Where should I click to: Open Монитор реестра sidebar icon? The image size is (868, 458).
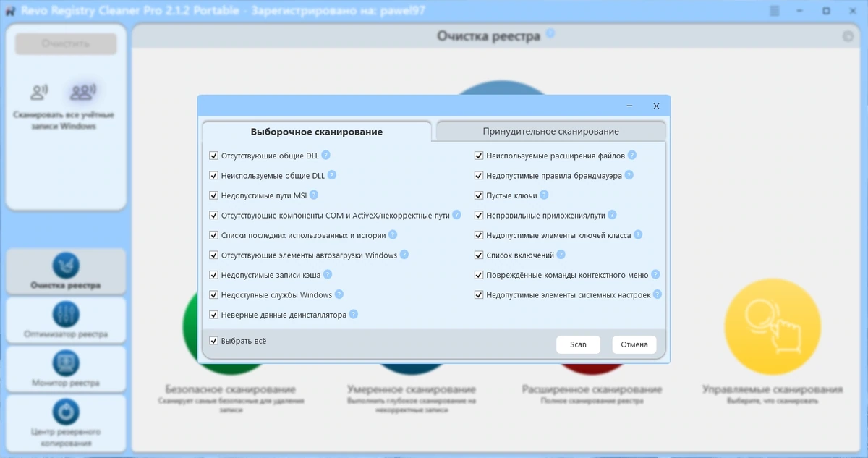(x=66, y=362)
